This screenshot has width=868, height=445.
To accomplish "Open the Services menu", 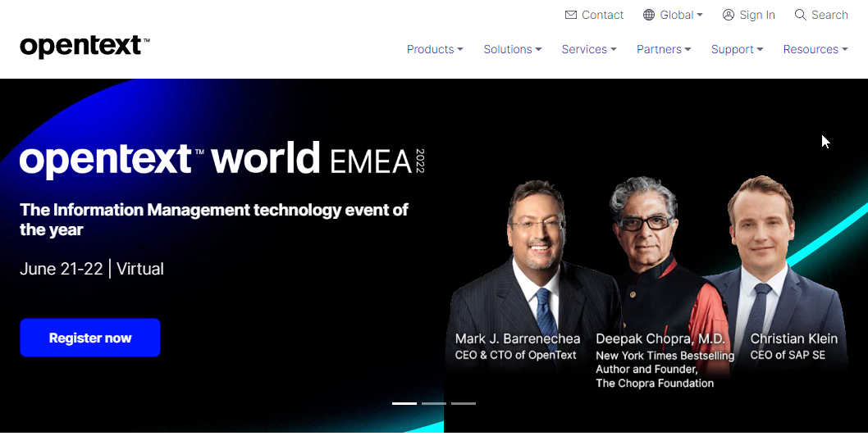I will 589,49.
